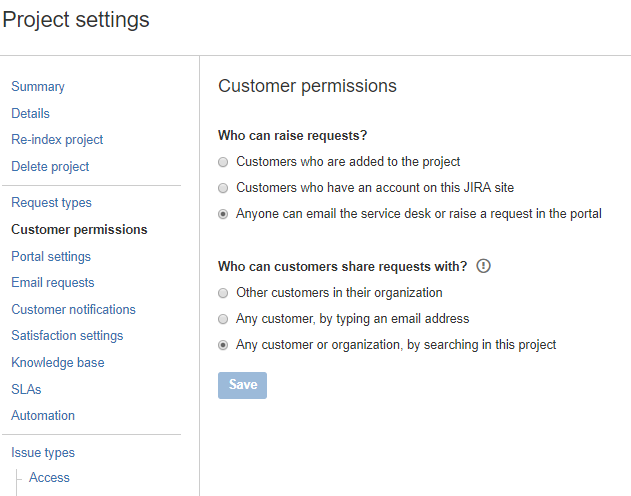Click the info icon beside share requests heading
The height and width of the screenshot is (496, 631).
485,266
